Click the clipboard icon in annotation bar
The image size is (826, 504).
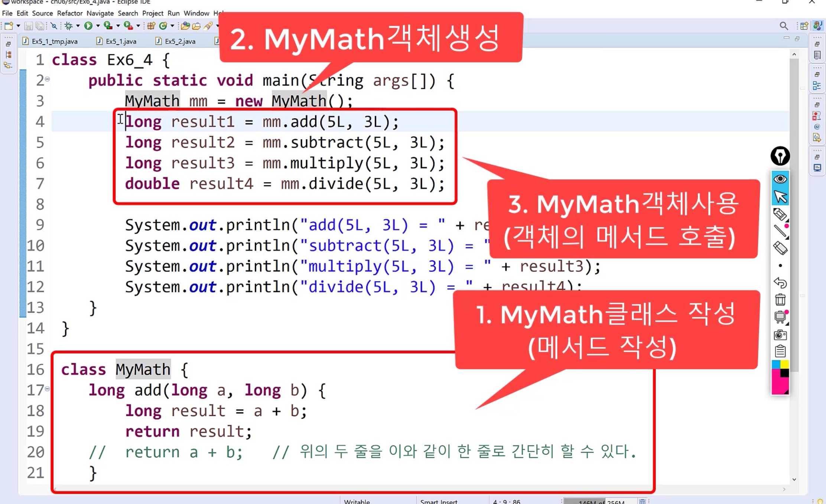[780, 351]
